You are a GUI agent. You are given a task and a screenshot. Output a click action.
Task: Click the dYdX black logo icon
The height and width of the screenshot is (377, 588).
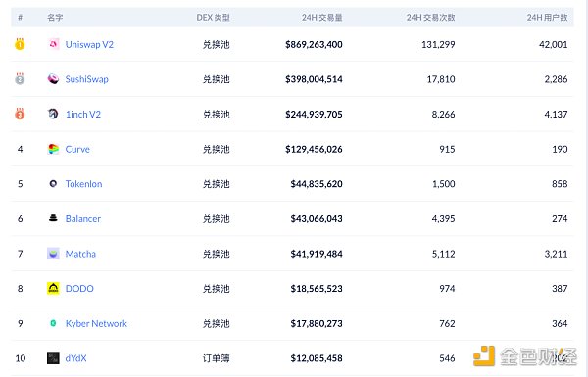53,357
